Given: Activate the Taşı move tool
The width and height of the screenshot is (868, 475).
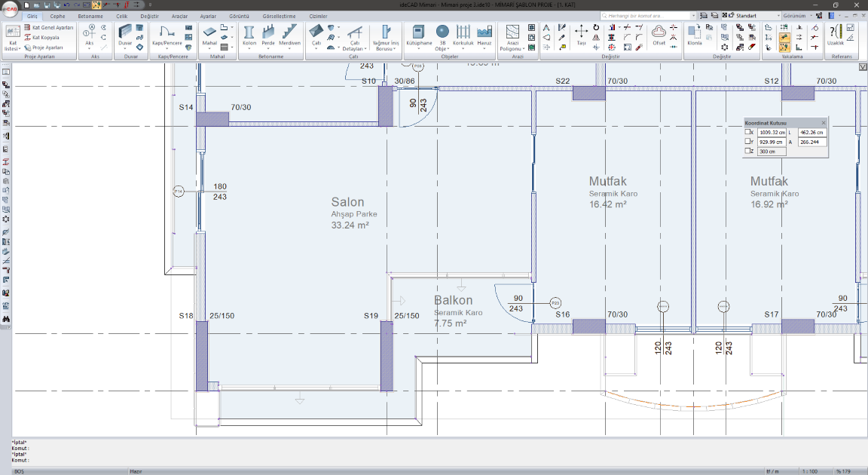Looking at the screenshot, I should click(582, 34).
